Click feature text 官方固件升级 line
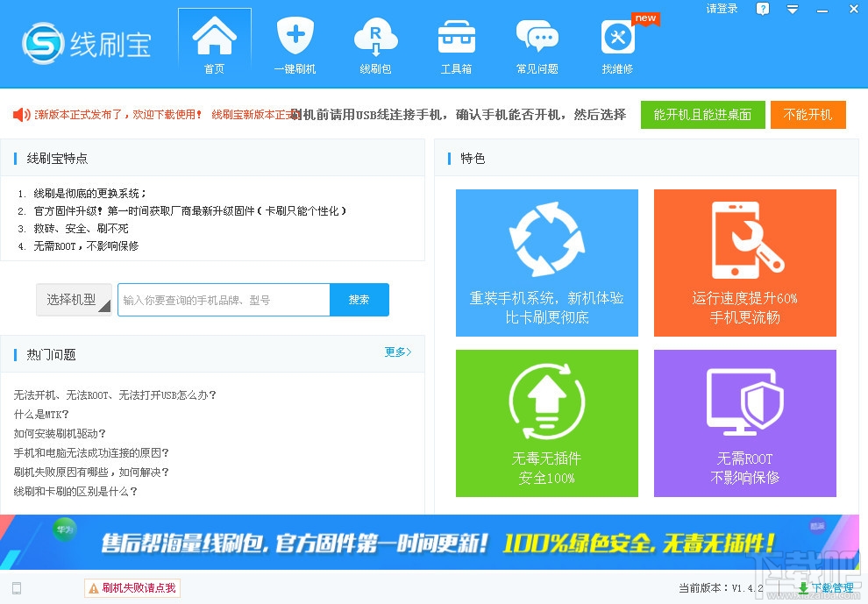The width and height of the screenshot is (868, 604). click(x=190, y=211)
